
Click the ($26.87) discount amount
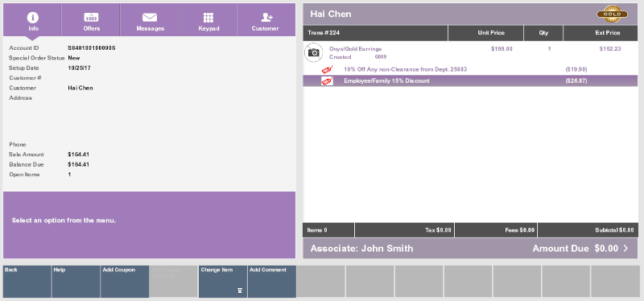(576, 81)
